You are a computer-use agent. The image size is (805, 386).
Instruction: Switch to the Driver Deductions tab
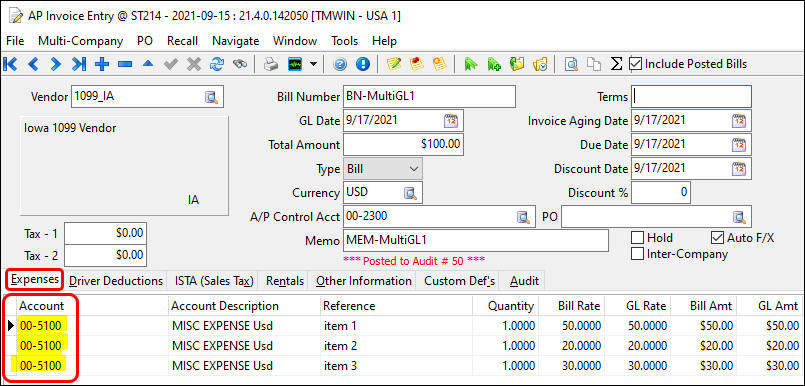[x=116, y=281]
